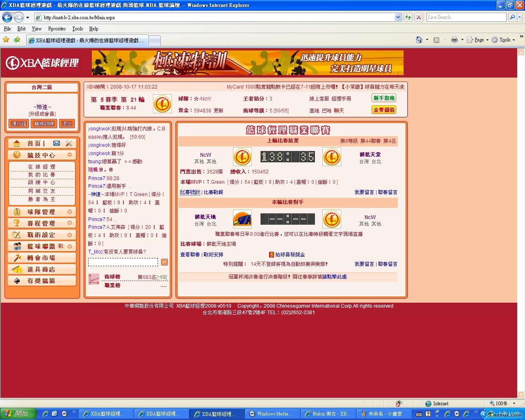The width and height of the screenshot is (525, 420).
Task: Collapse the 競技中心 menu section
Action: 70,155
